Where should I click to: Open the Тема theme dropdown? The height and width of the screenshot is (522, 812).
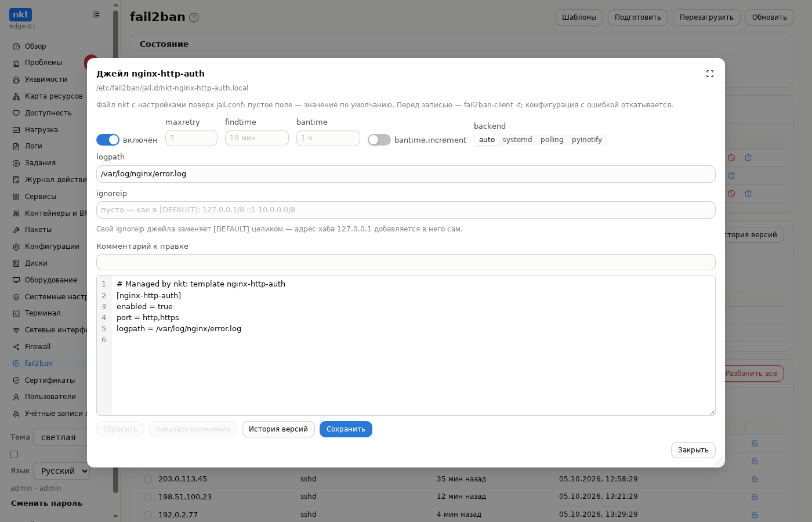[60, 437]
